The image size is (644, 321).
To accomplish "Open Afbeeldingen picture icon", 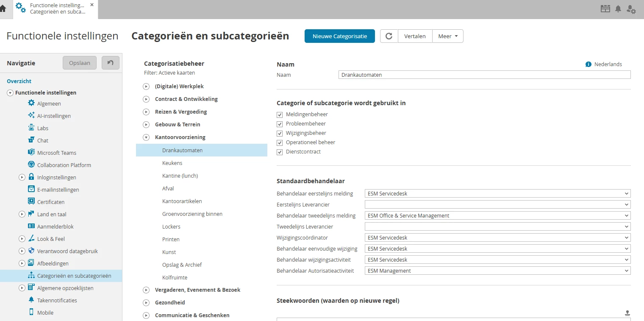I will pyautogui.click(x=31, y=263).
